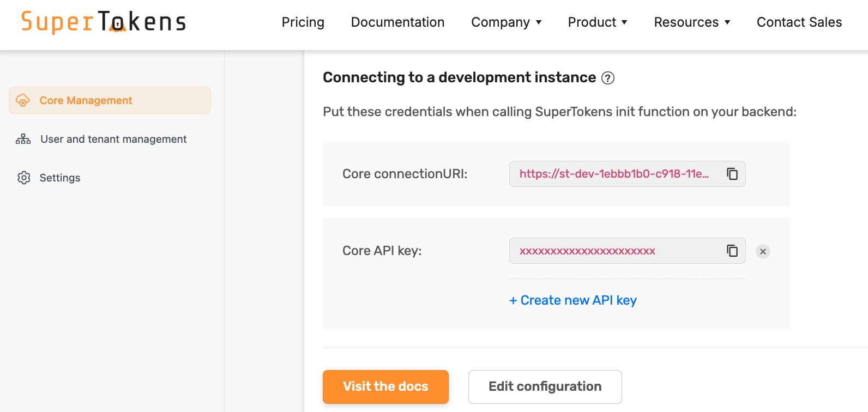Open the Pricing page
This screenshot has height=412, width=868.
[303, 22]
